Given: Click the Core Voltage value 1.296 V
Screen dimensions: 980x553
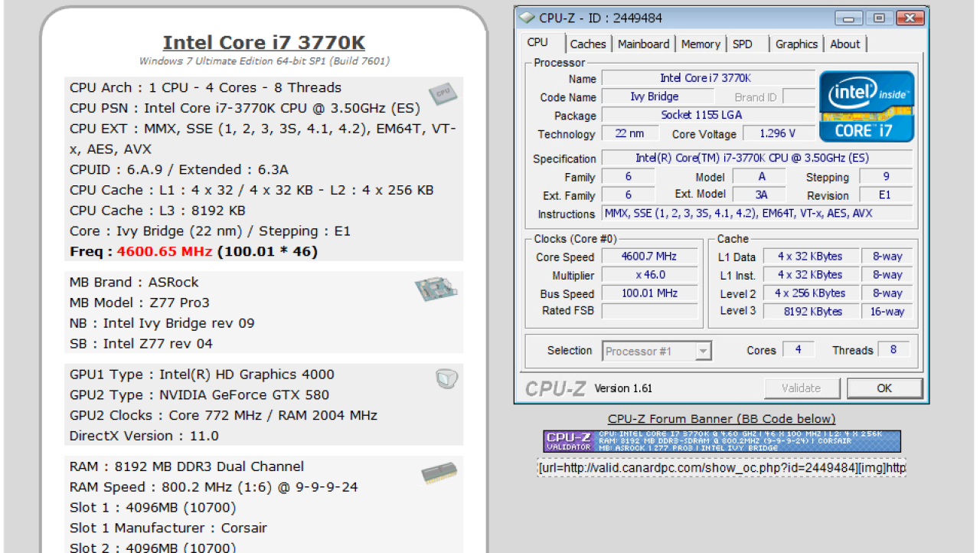Looking at the screenshot, I should click(x=778, y=133).
